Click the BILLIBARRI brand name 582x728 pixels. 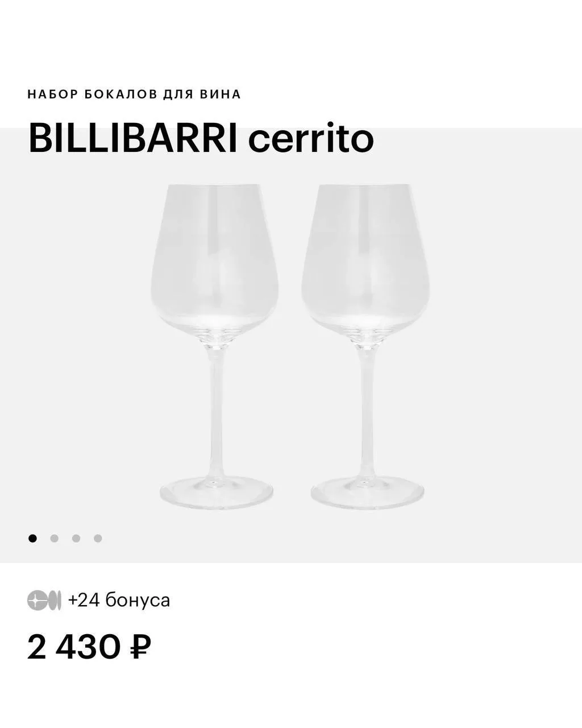tap(132, 138)
